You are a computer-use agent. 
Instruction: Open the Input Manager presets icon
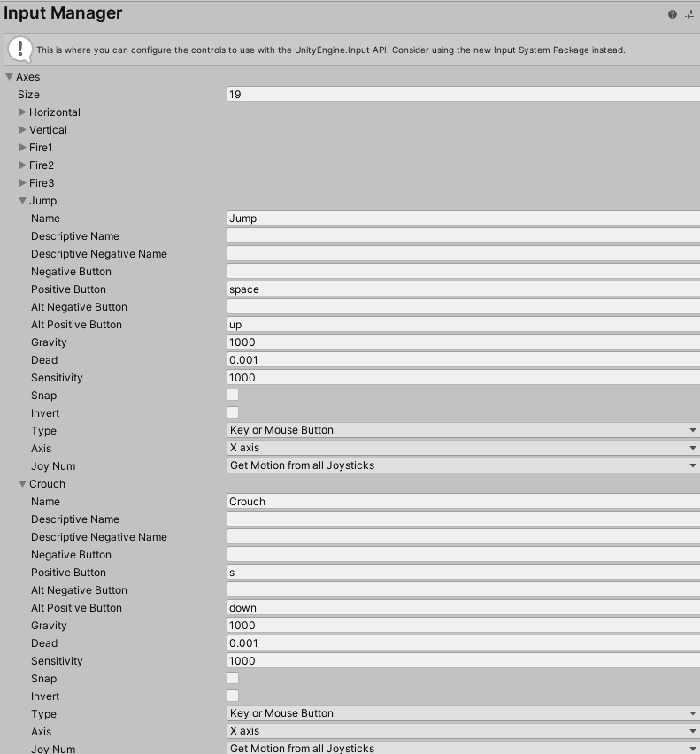(689, 14)
